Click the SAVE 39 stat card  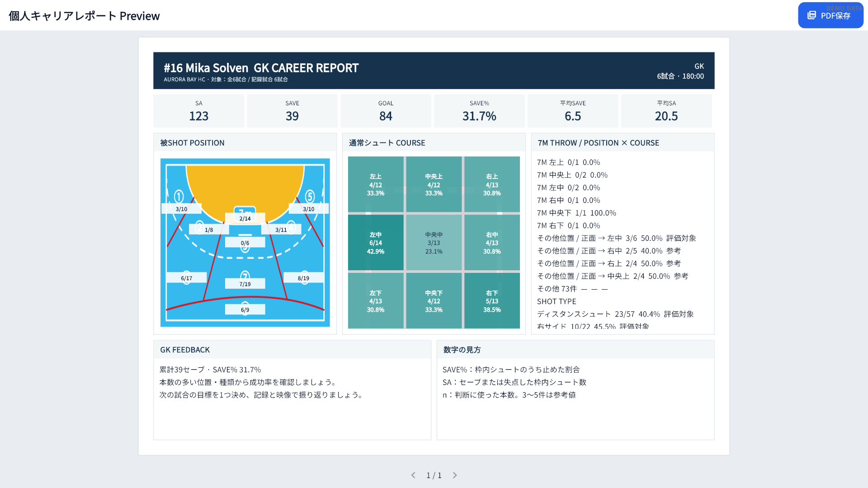tap(292, 111)
